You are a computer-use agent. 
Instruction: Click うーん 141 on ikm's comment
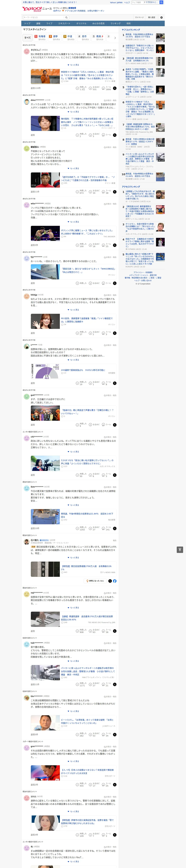click(x=107, y=528)
